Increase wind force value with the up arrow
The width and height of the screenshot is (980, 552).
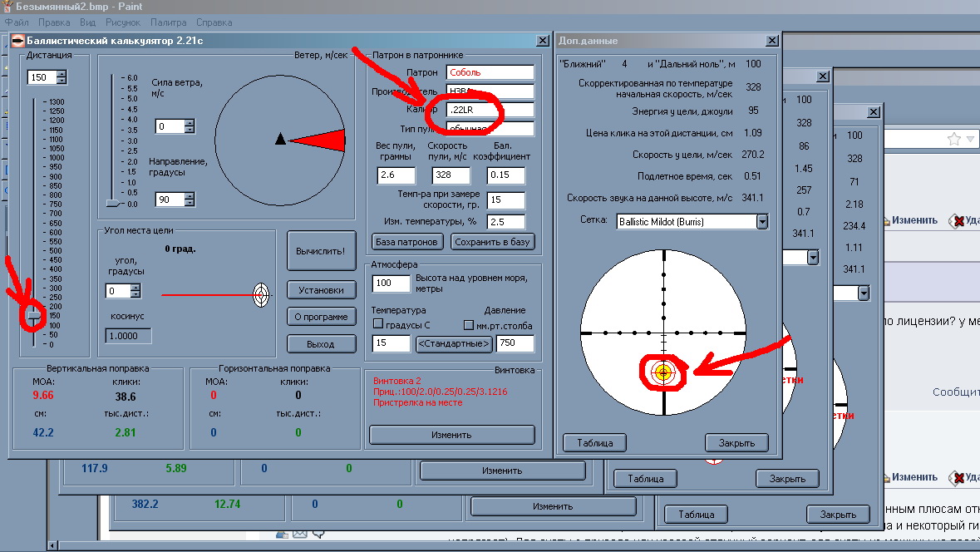pyautogui.click(x=190, y=123)
